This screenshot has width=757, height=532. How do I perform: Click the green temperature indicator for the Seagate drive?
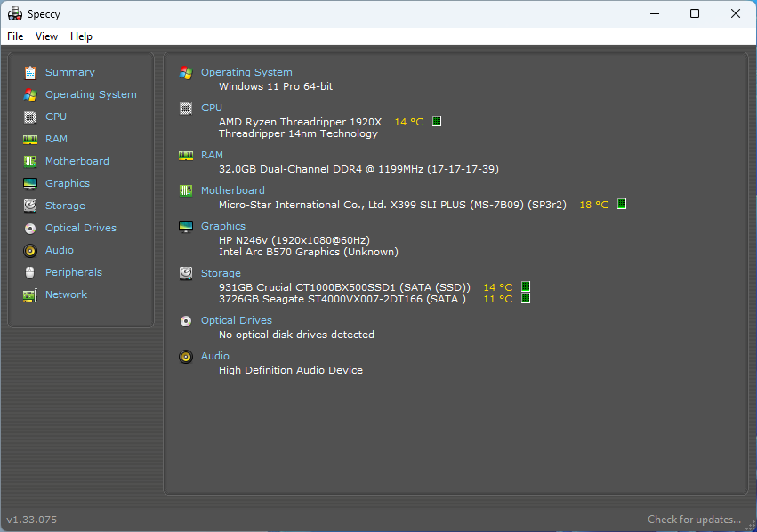(526, 298)
